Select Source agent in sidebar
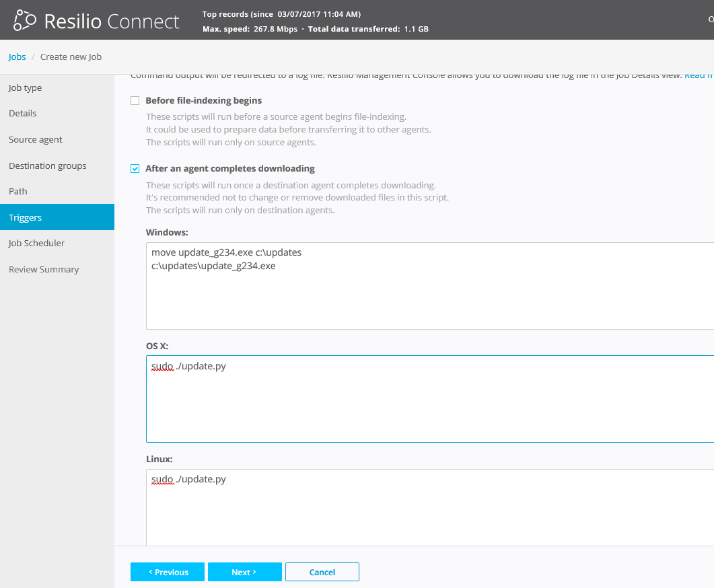Image resolution: width=714 pixels, height=588 pixels. point(36,140)
